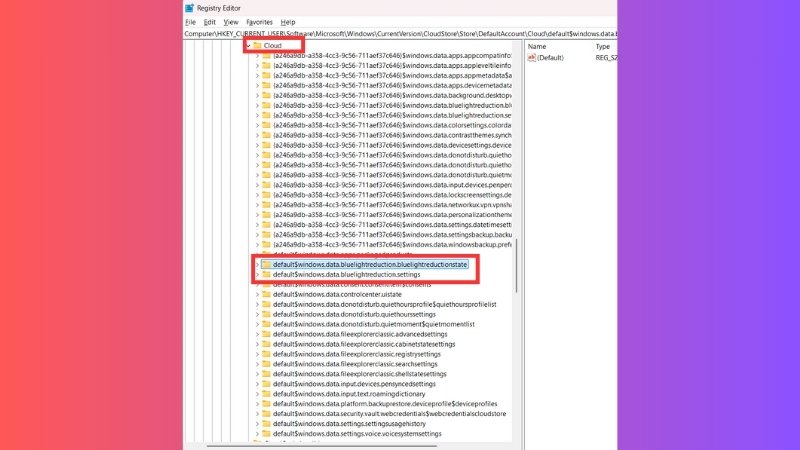Open the File menu
This screenshot has width=800, height=450.
click(x=190, y=22)
